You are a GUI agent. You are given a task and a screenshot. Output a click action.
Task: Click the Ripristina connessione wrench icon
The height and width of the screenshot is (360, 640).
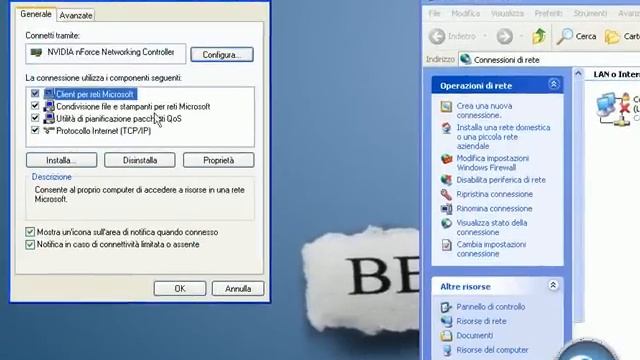446,194
